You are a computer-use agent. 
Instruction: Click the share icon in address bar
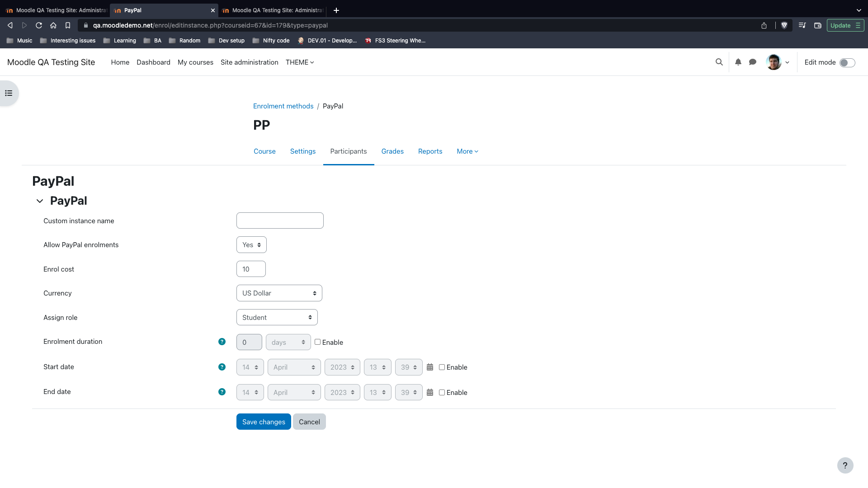click(x=764, y=25)
